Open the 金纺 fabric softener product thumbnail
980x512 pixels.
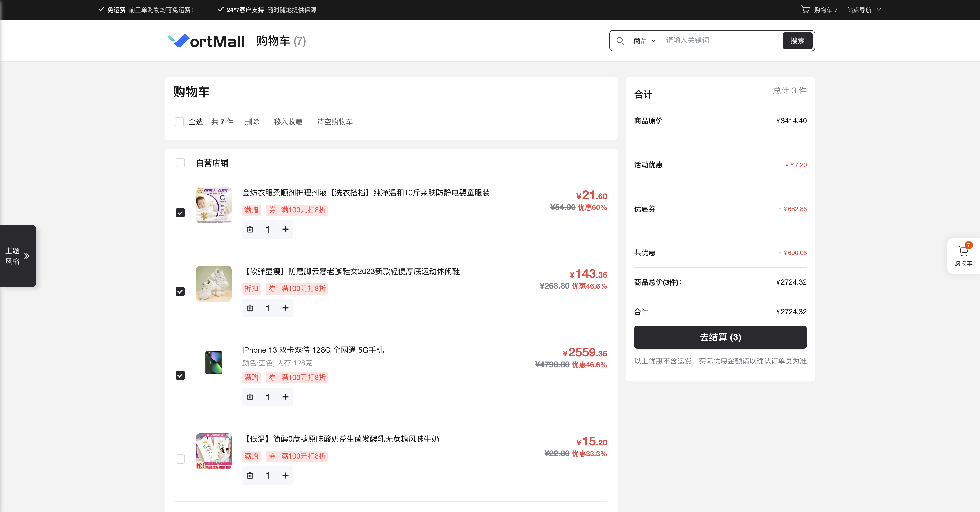pos(214,205)
